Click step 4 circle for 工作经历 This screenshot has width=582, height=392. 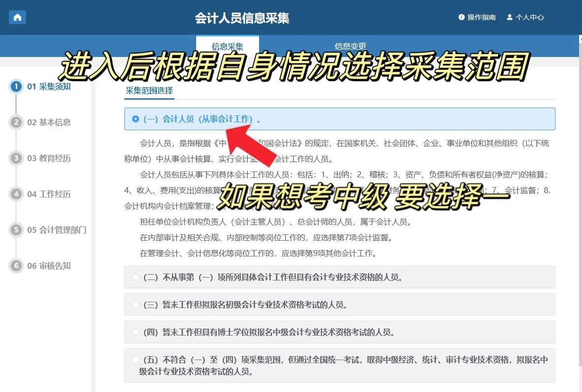point(16,194)
